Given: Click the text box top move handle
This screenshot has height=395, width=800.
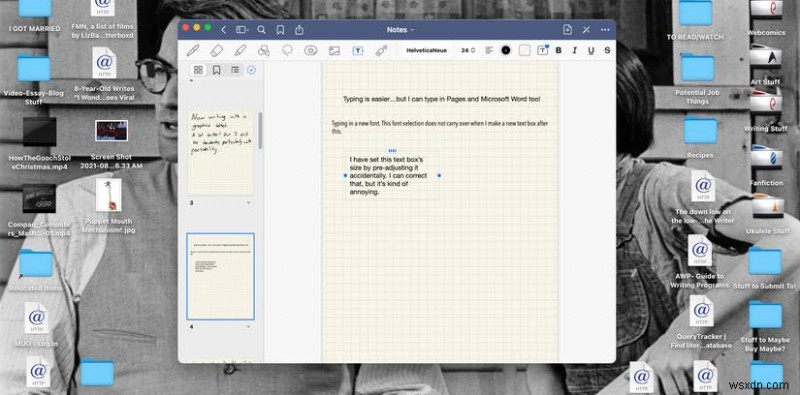Looking at the screenshot, I should [x=392, y=151].
